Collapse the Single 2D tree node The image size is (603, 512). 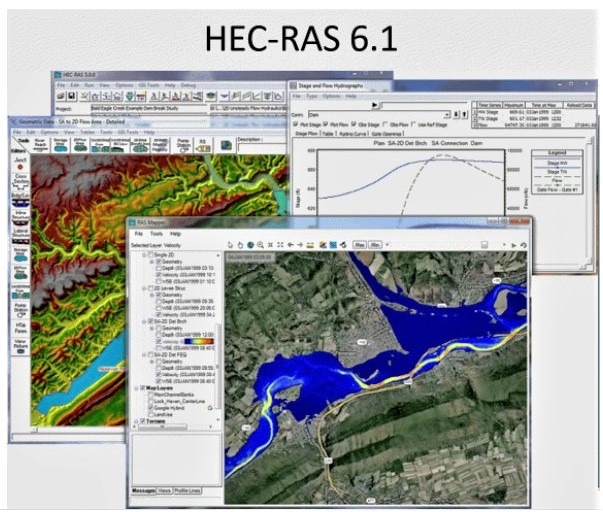coord(144,255)
